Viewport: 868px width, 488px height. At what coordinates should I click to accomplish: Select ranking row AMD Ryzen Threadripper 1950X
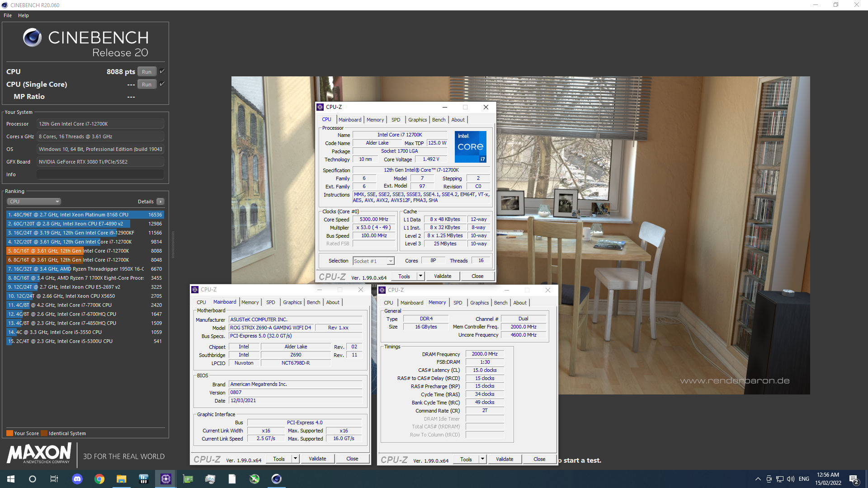tap(85, 269)
